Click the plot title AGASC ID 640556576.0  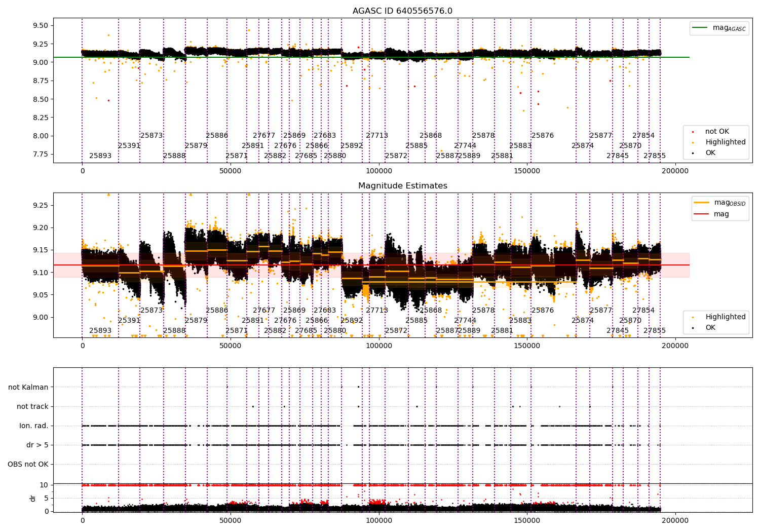[x=402, y=11]
